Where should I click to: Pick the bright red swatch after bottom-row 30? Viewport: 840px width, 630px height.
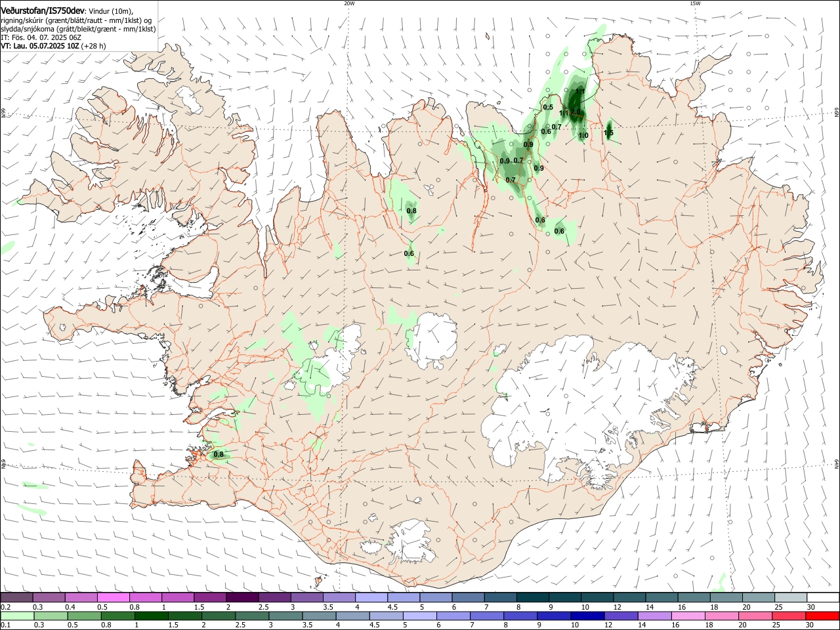pyautogui.click(x=822, y=616)
